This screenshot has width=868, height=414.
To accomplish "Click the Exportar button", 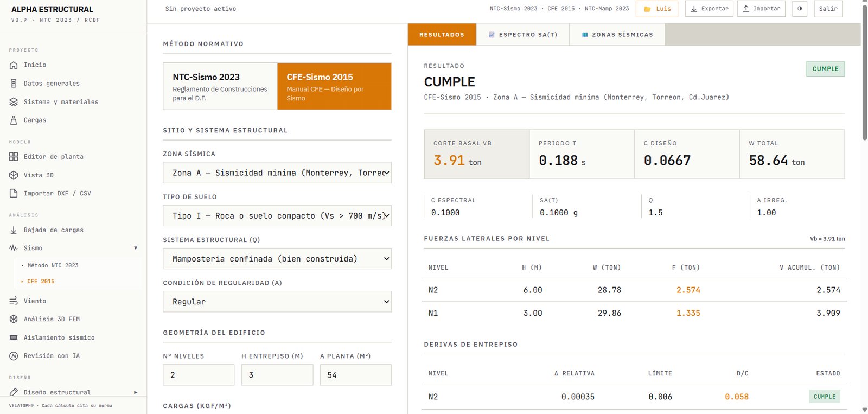I will coord(709,9).
